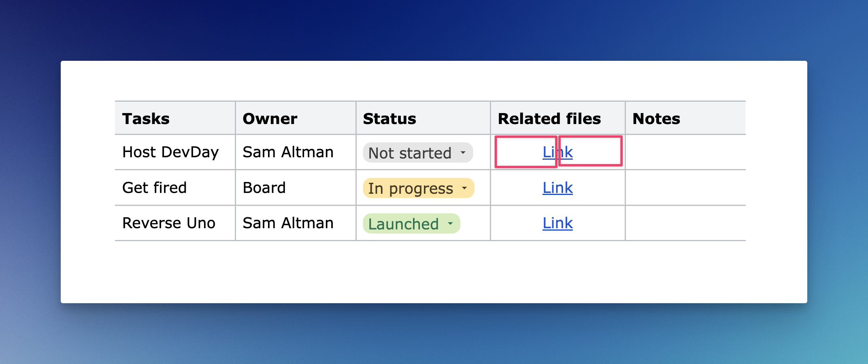Open the Not started status dropdown
The height and width of the screenshot is (364, 868).
pos(418,153)
